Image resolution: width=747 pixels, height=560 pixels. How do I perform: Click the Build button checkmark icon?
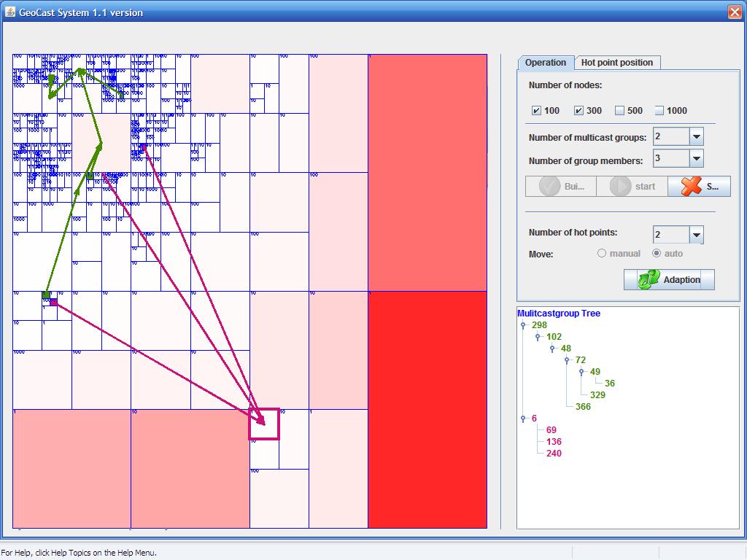[x=549, y=186]
